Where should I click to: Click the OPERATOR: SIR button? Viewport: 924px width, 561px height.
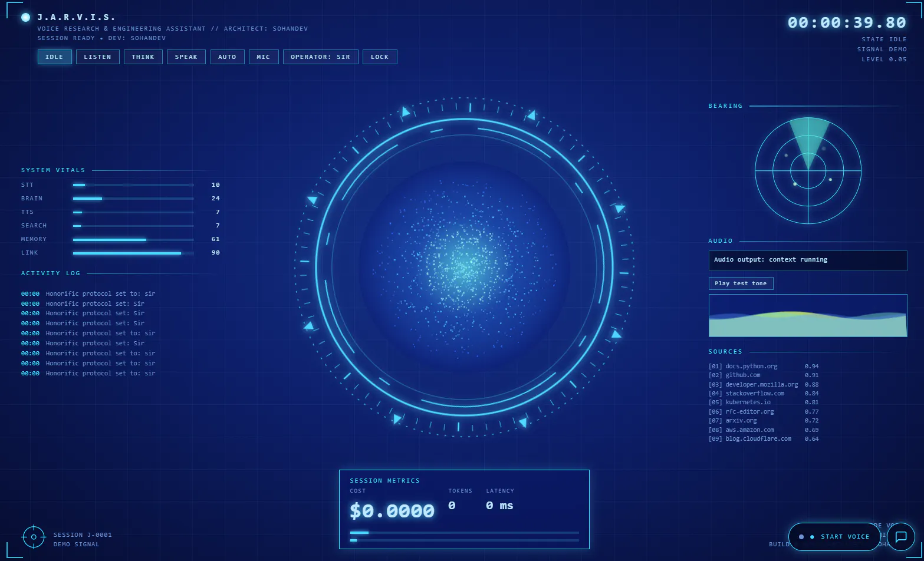pos(320,57)
